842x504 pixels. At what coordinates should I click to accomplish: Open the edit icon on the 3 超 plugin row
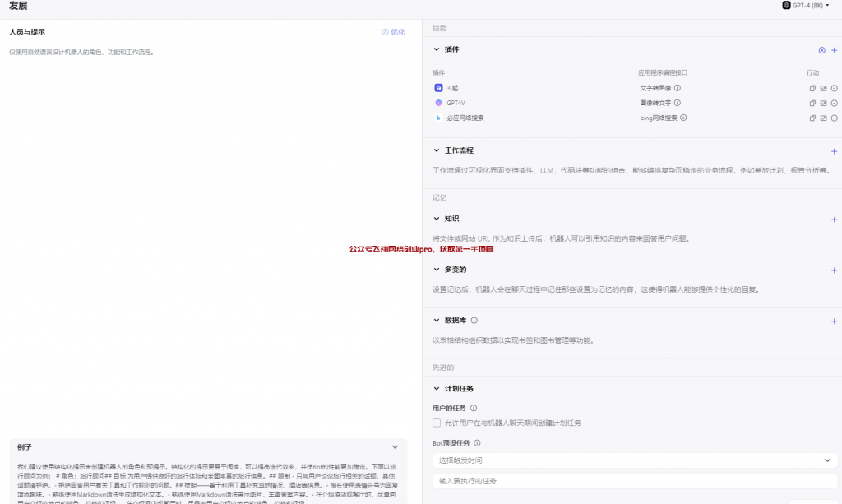[824, 88]
